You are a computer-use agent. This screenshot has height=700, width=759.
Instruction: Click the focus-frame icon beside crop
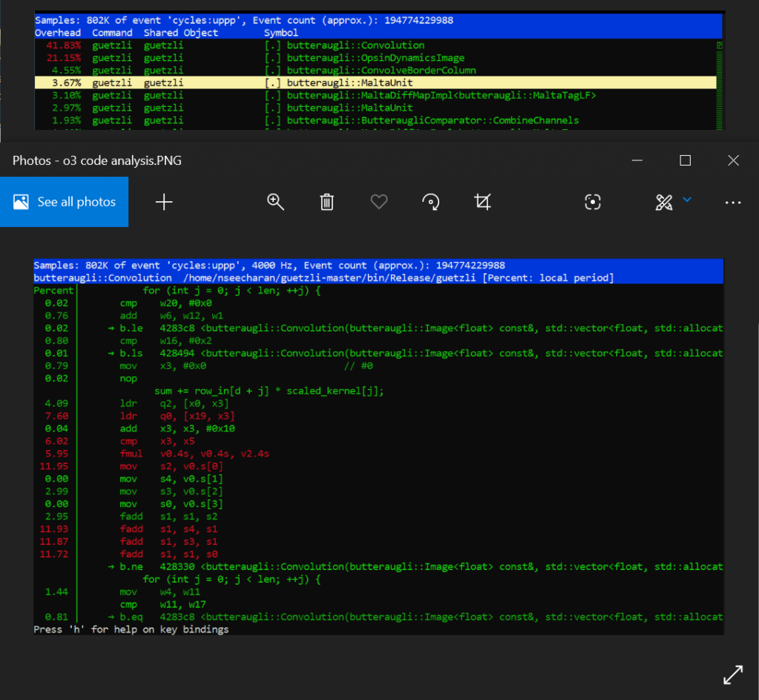[592, 202]
